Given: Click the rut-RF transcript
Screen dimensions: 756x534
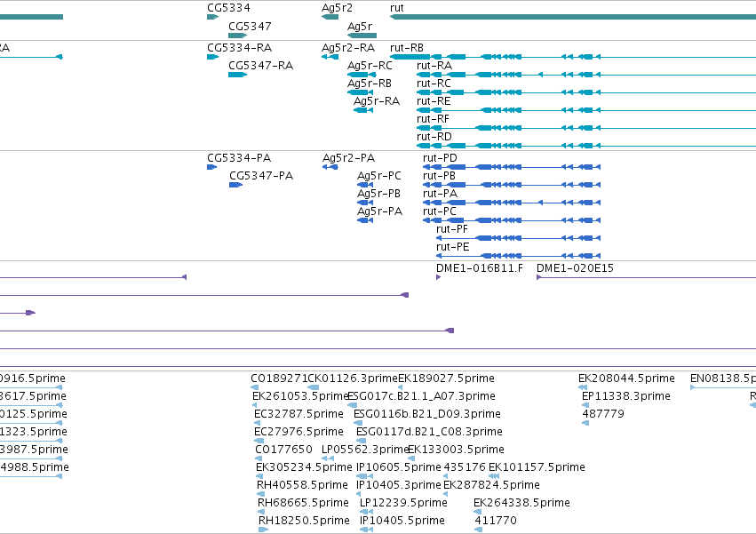Looking at the screenshot, I should pos(586,128).
